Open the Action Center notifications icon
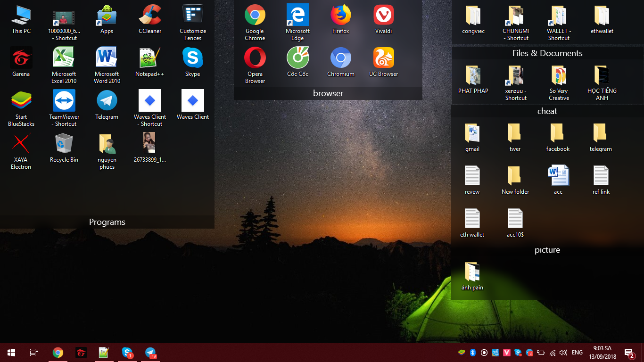The height and width of the screenshot is (362, 644). tap(629, 353)
